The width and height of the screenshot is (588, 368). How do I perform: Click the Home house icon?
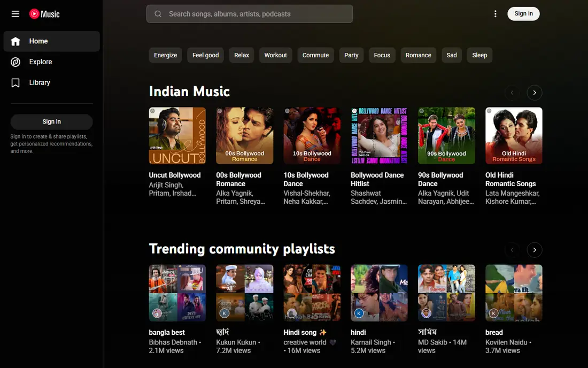point(16,41)
